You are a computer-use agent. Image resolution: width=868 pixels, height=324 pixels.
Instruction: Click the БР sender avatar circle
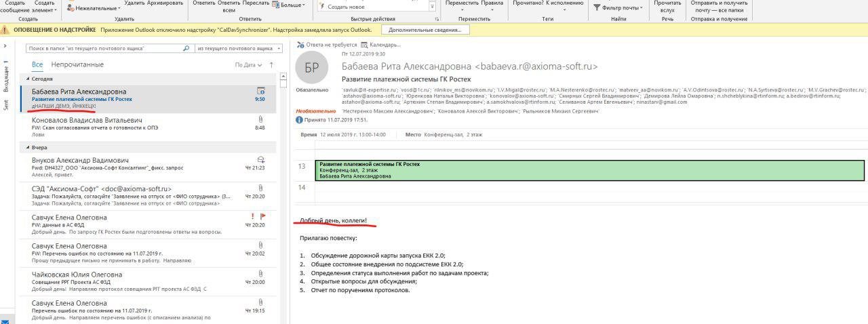312,68
